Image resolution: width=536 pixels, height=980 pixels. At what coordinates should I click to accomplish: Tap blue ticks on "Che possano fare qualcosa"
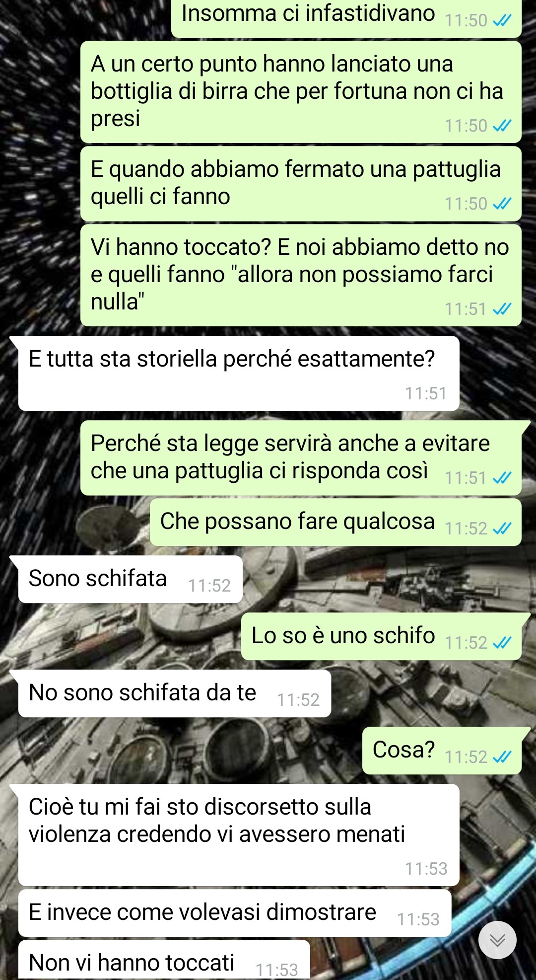(502, 528)
